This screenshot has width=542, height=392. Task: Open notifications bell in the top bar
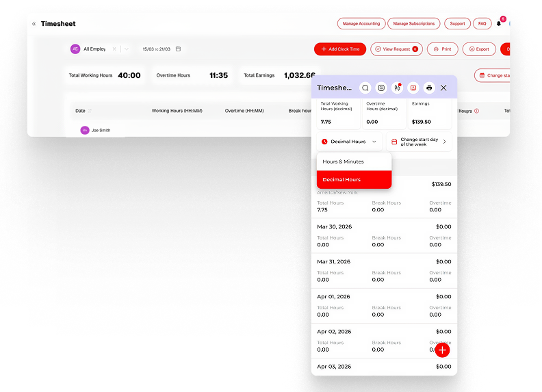499,23
